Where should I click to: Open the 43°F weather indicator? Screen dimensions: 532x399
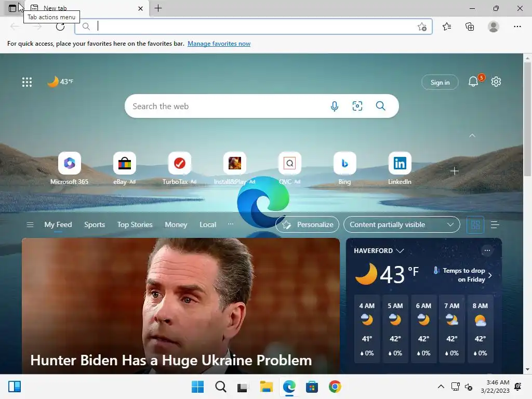(60, 82)
